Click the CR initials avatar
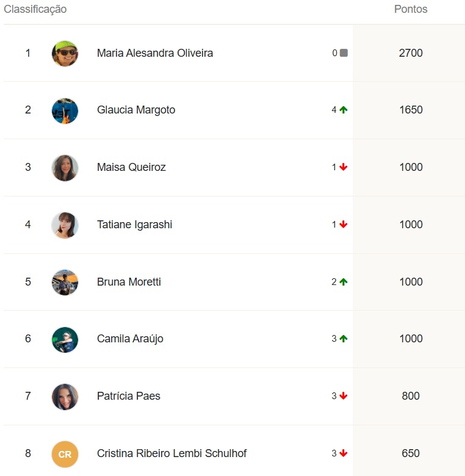Viewport: 465px width, 476px height. [65, 454]
